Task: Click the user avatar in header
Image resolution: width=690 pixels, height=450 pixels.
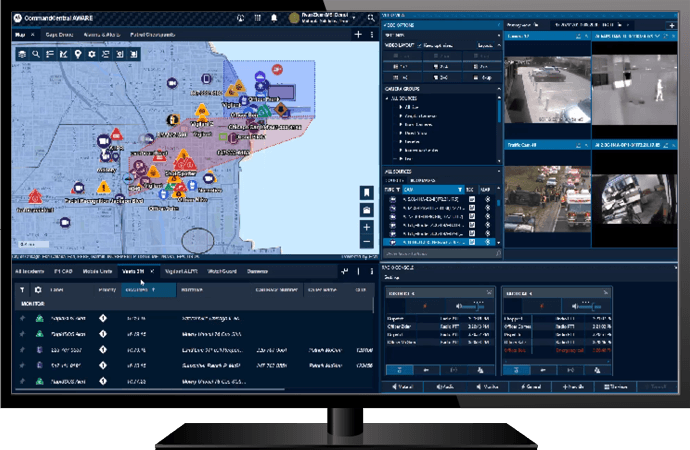Action: tap(294, 18)
